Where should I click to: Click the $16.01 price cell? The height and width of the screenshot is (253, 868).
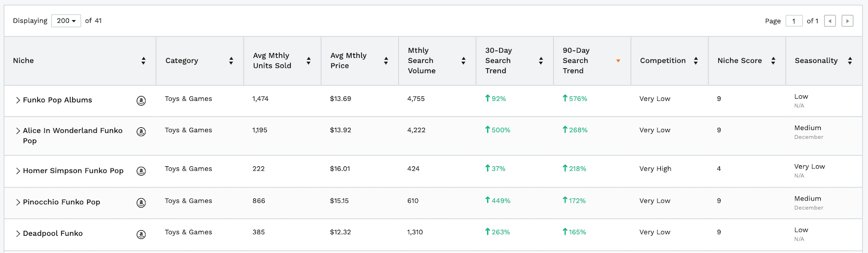tap(340, 168)
